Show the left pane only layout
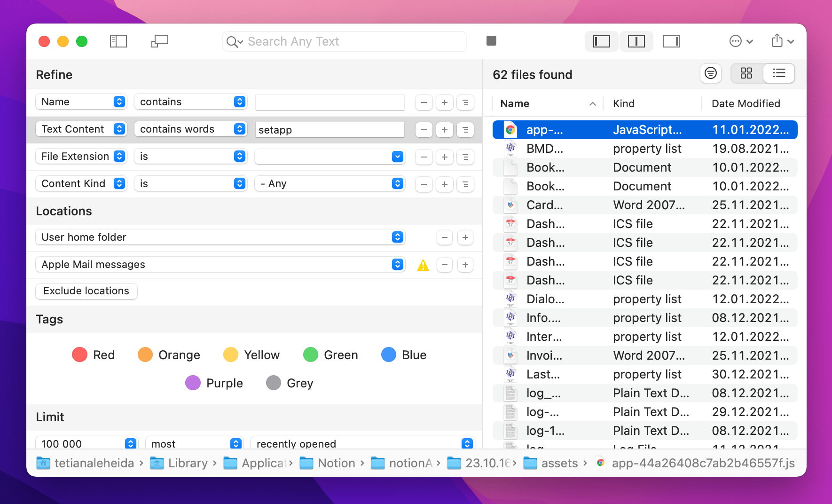Image resolution: width=832 pixels, height=504 pixels. point(602,41)
